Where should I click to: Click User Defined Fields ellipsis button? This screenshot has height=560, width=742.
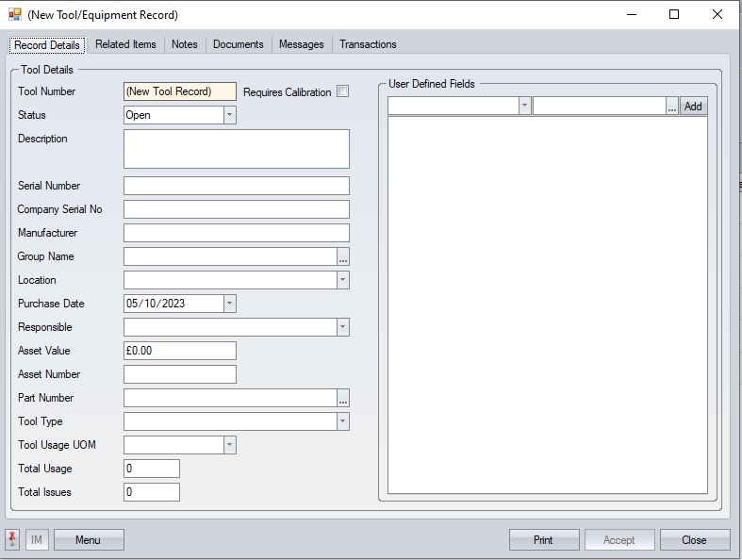tap(672, 107)
